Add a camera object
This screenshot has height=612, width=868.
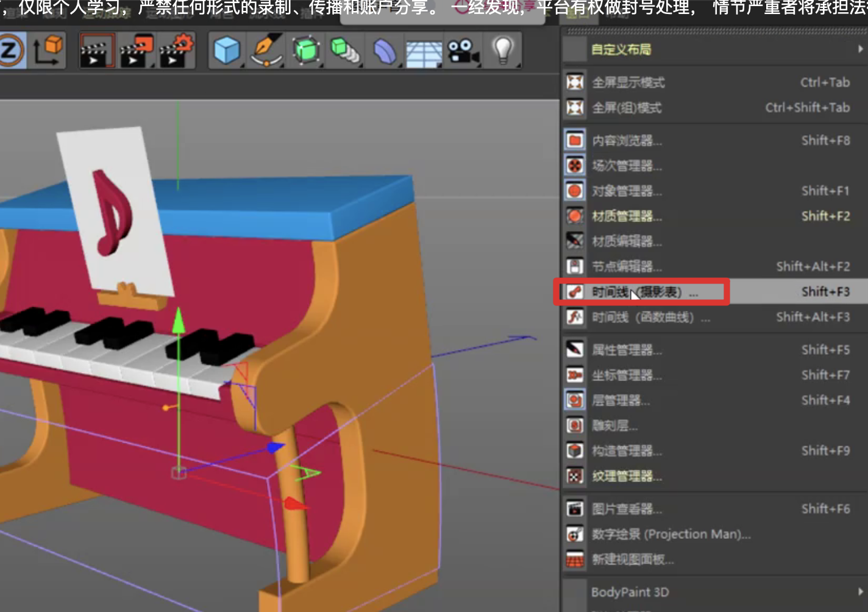463,51
